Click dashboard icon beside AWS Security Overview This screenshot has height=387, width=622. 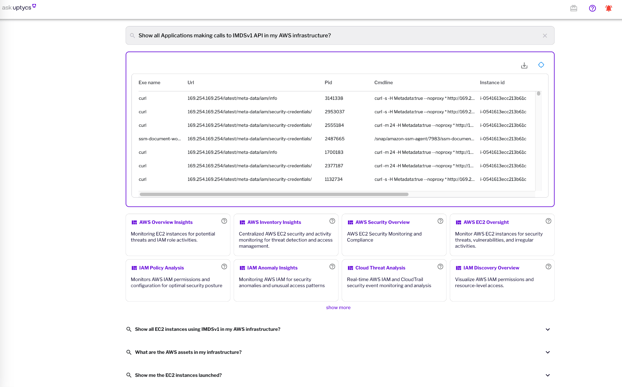[x=350, y=222]
